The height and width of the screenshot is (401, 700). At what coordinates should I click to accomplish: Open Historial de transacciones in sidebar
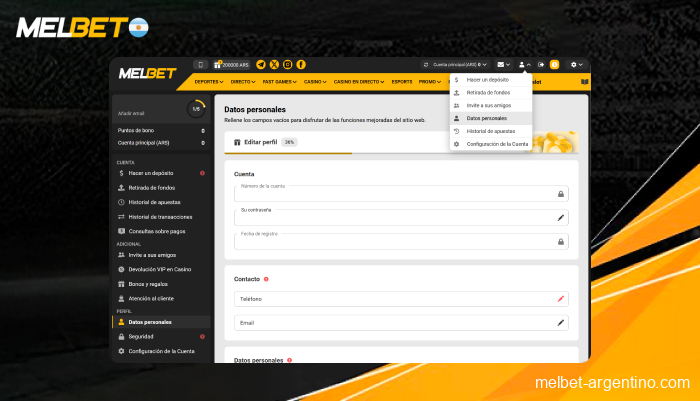161,217
